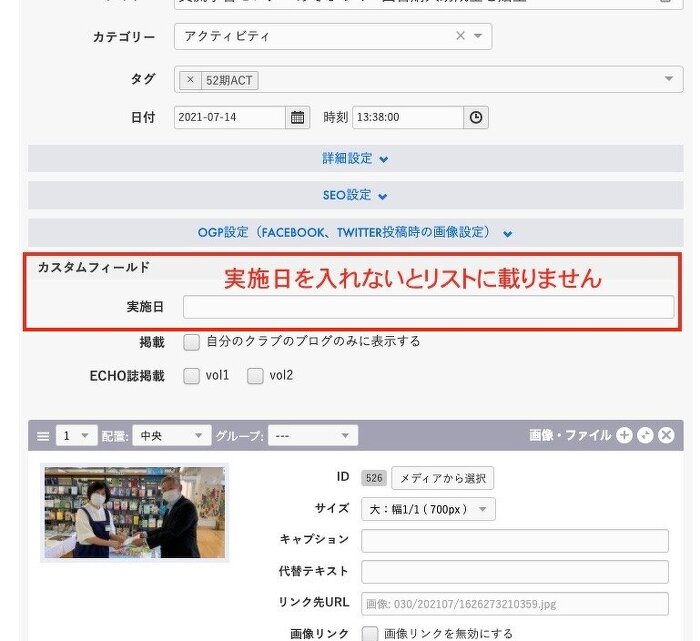Expand the OGP設定 section
Image resolution: width=700 pixels, height=641 pixels.
point(355,232)
